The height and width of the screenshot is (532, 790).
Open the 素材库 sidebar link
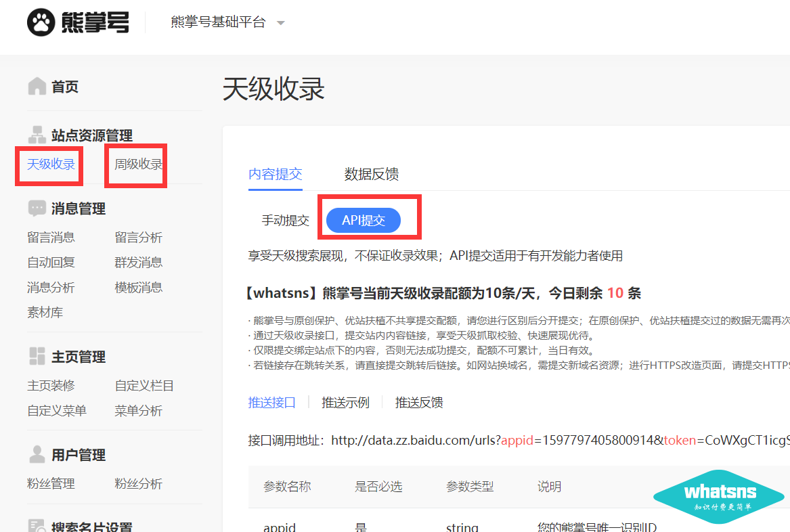tap(45, 313)
